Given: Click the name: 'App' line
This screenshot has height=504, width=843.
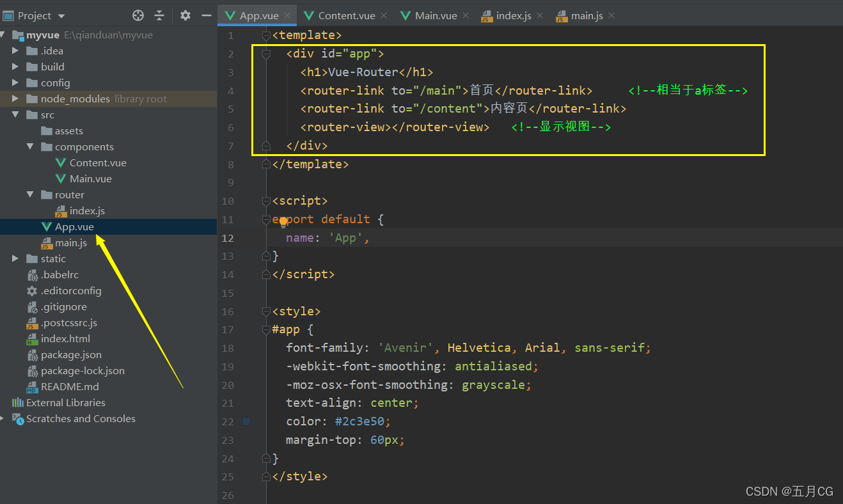Looking at the screenshot, I should pyautogui.click(x=328, y=238).
